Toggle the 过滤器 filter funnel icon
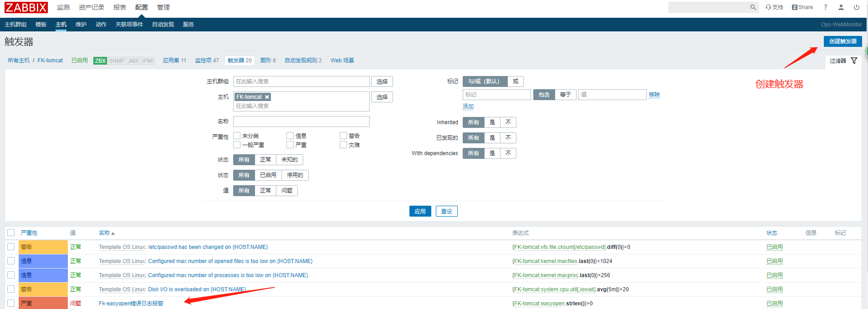 pyautogui.click(x=854, y=61)
